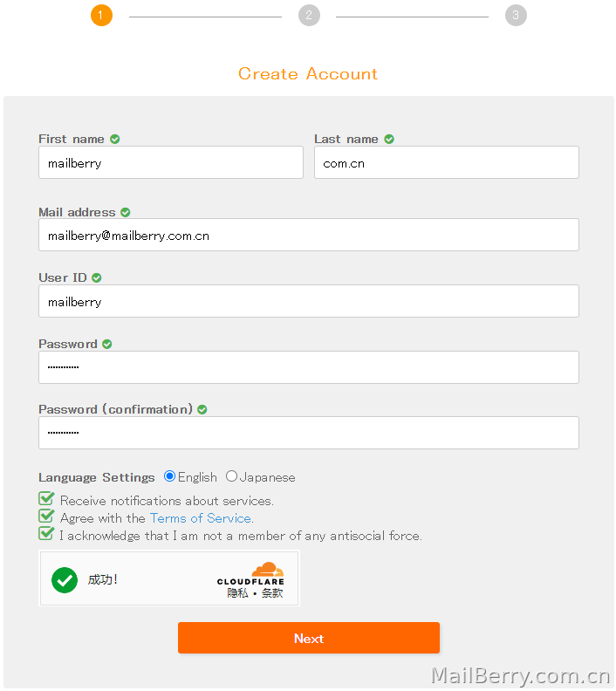Click the step 1 orange circle indicator
Viewport: 616px width, 691px height.
pos(101,16)
